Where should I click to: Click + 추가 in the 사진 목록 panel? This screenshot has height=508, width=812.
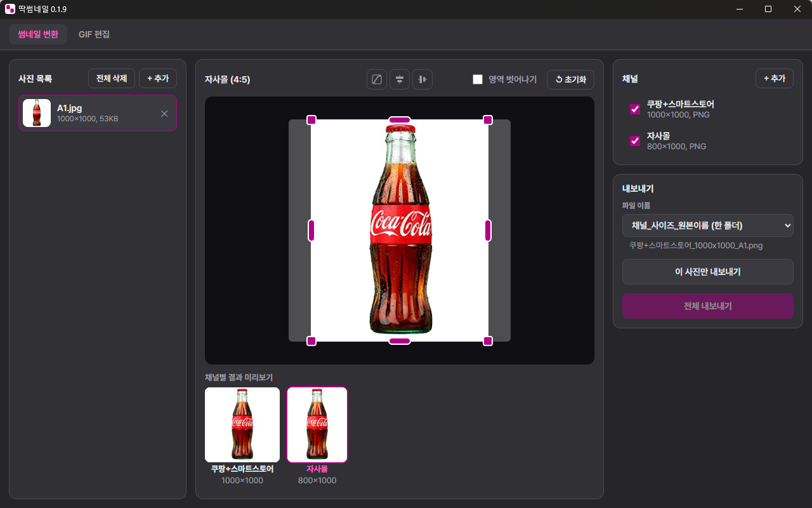pos(158,79)
